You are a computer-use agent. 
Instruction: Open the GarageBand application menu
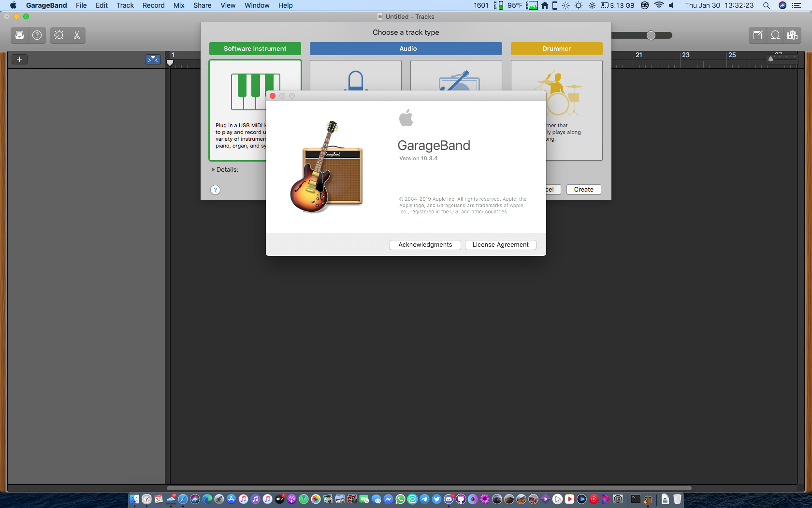pos(46,5)
